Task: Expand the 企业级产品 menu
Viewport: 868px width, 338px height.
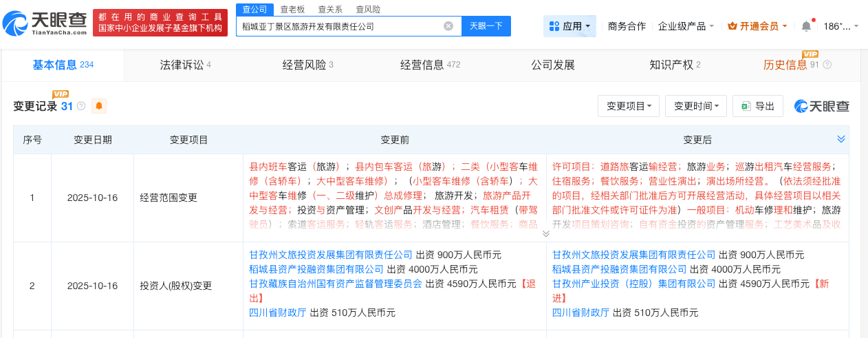Action: point(686,26)
